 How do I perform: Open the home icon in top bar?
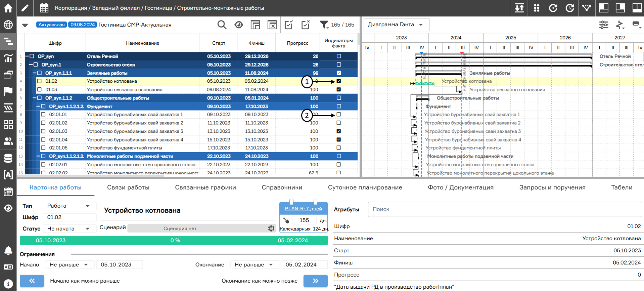(x=8, y=8)
